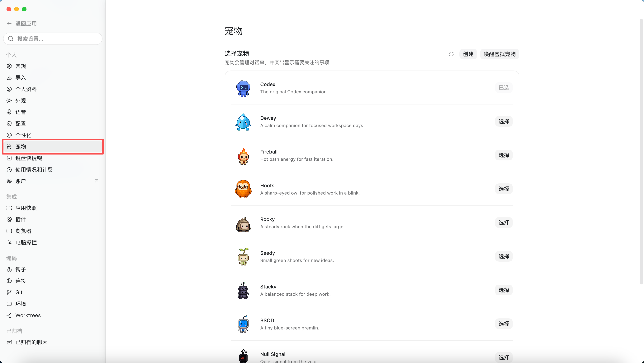This screenshot has height=363, width=644.
Task: Go to 个人资料 settings
Action: [x=53, y=89]
